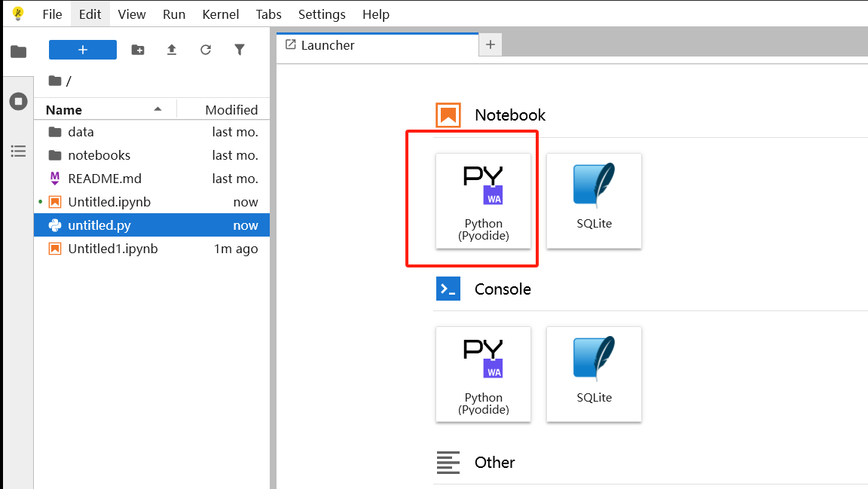
Task: Select the README.md file
Action: click(104, 179)
